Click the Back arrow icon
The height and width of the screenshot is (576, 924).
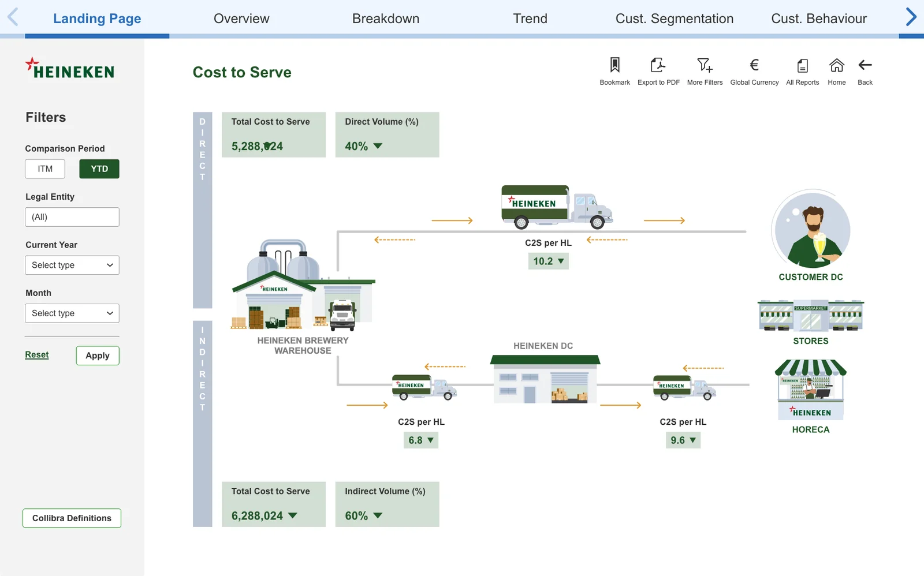tap(865, 65)
